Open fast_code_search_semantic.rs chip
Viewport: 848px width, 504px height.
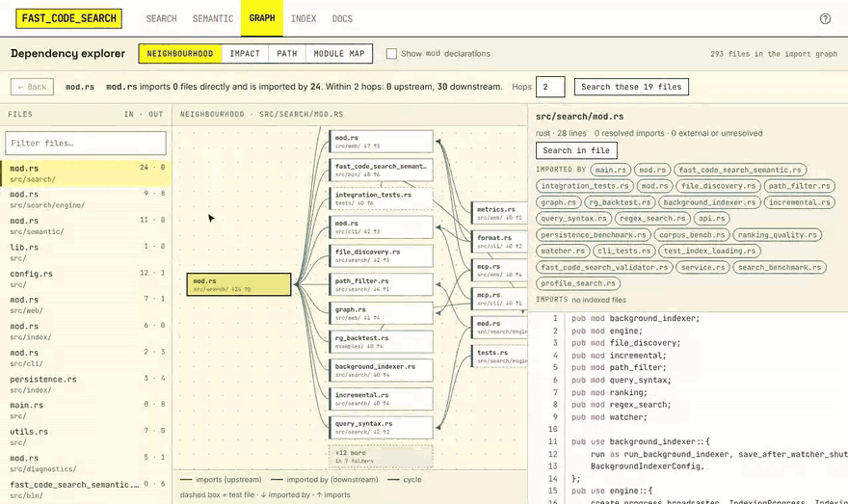point(740,170)
